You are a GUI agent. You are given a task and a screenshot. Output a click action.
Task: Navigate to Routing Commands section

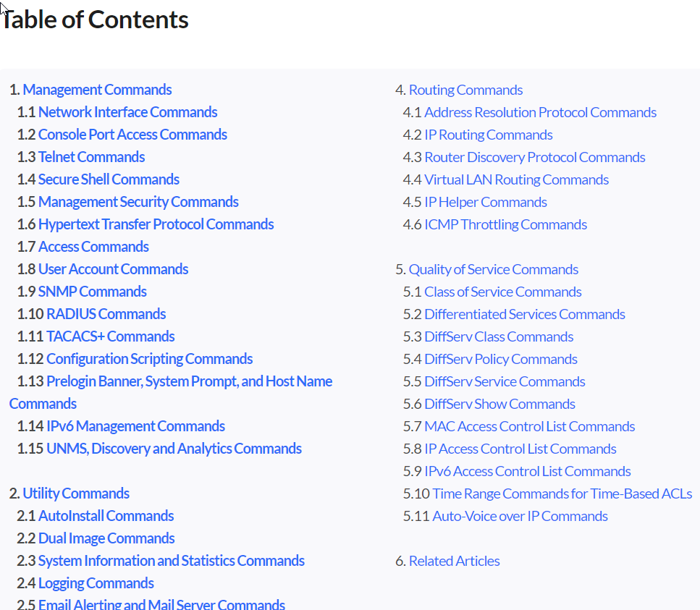pyautogui.click(x=465, y=90)
